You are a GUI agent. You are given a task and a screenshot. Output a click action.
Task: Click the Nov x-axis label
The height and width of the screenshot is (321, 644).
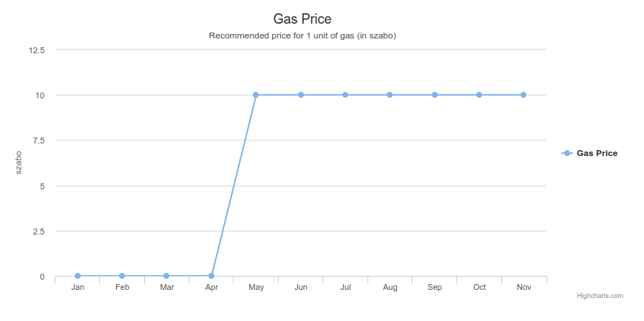(523, 287)
